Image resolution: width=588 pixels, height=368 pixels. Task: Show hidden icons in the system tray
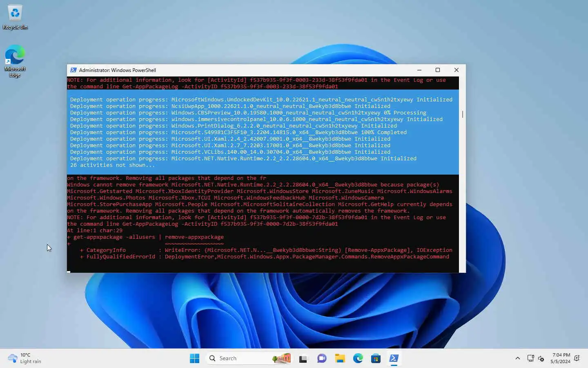pyautogui.click(x=517, y=358)
